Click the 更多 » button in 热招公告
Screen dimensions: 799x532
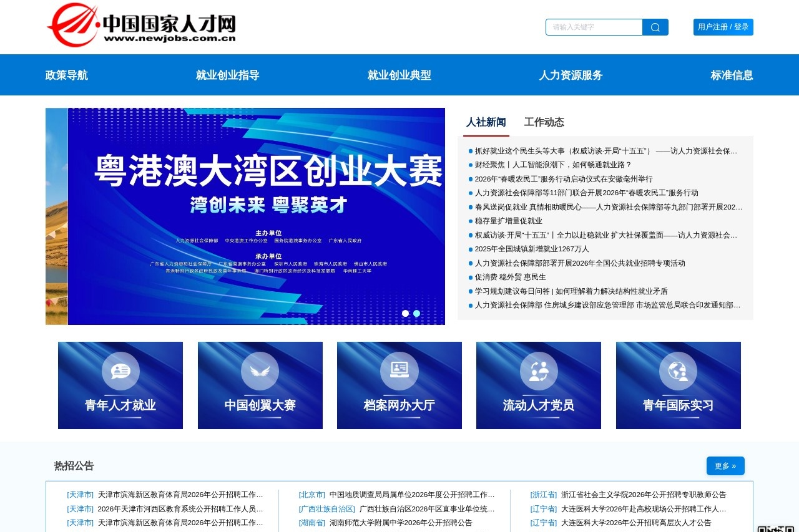[x=725, y=466]
